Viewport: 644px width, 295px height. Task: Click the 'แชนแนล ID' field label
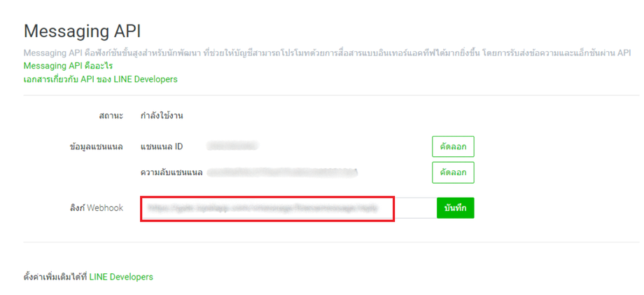(162, 146)
